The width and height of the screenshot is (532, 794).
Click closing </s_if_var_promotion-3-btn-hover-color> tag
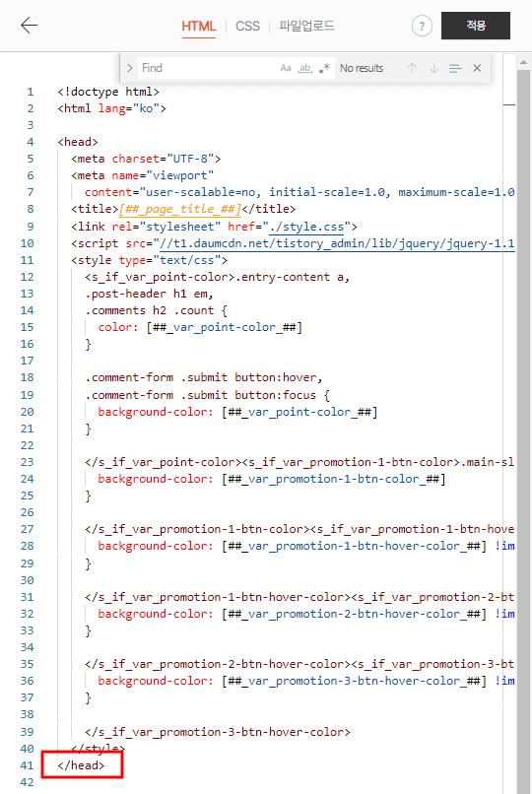point(218,732)
